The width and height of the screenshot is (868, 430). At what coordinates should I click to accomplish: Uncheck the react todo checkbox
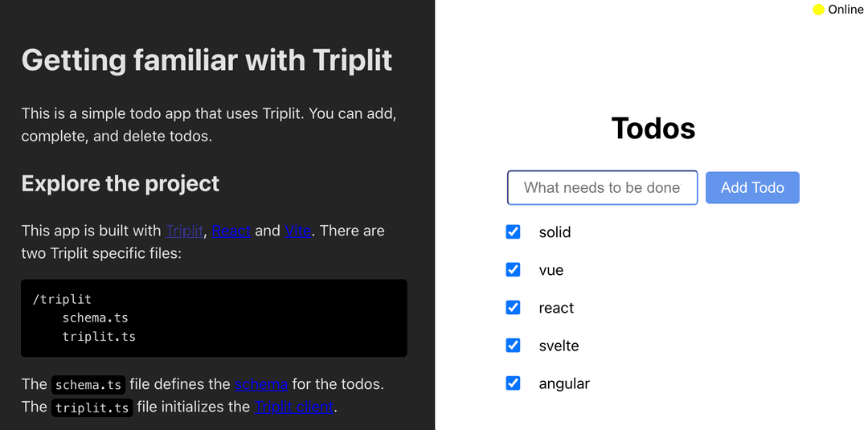point(513,307)
